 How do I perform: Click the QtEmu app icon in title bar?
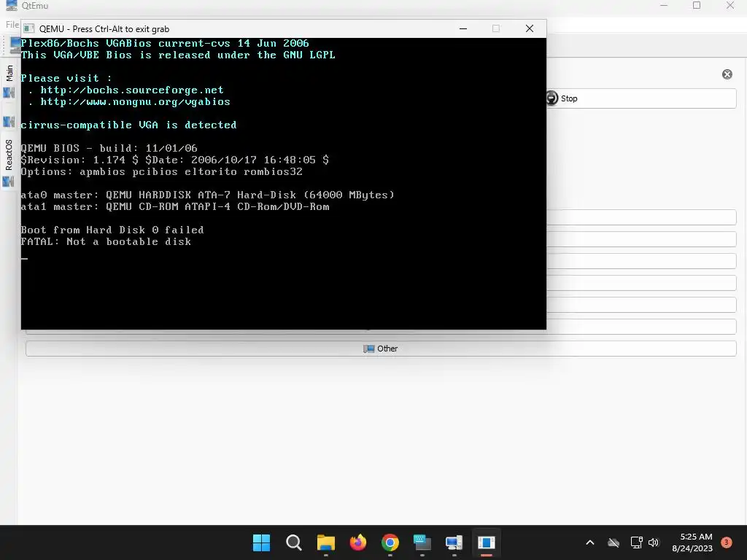pos(11,6)
